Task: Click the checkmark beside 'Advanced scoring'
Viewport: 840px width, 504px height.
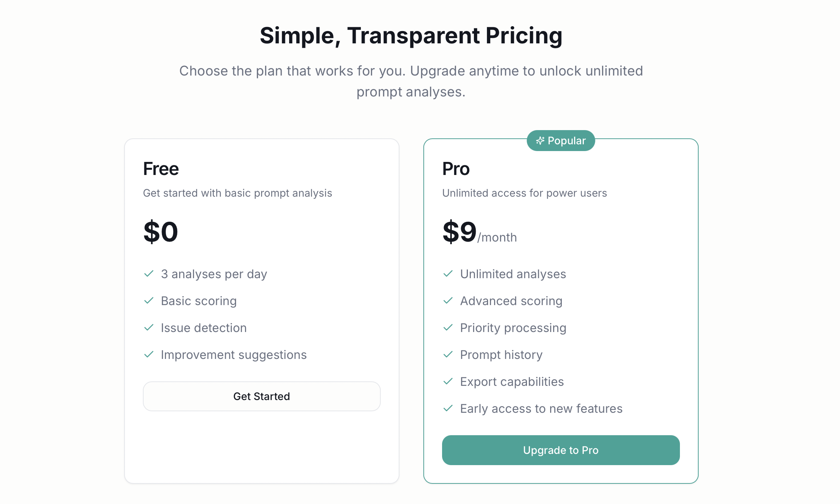Action: [x=448, y=301]
